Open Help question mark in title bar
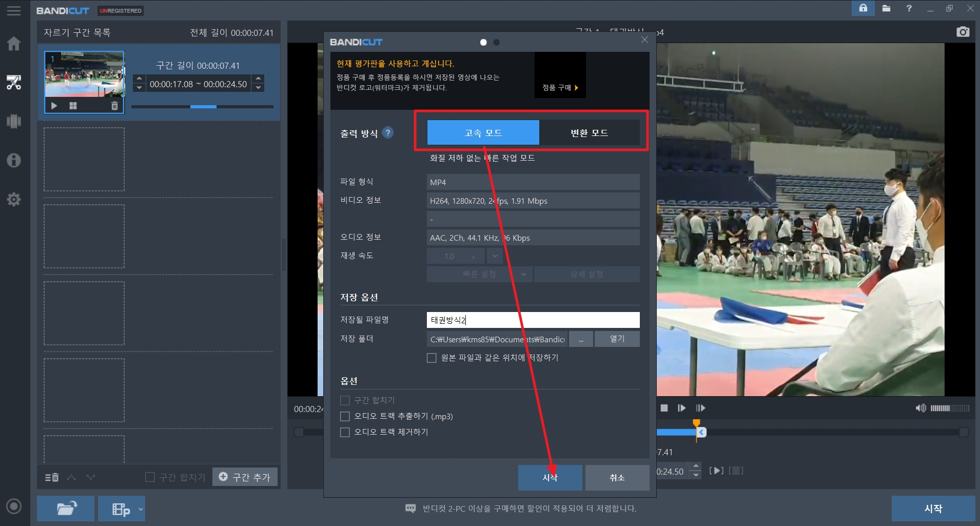 click(x=909, y=8)
